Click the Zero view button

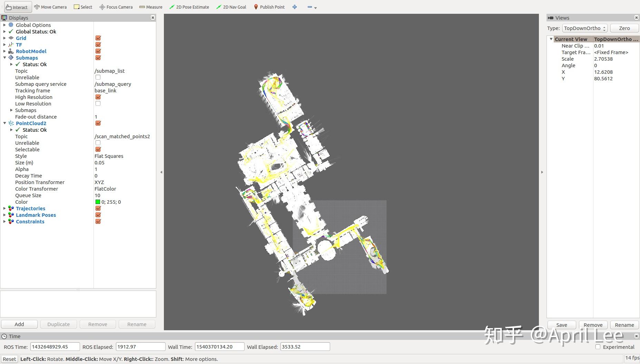coord(624,28)
